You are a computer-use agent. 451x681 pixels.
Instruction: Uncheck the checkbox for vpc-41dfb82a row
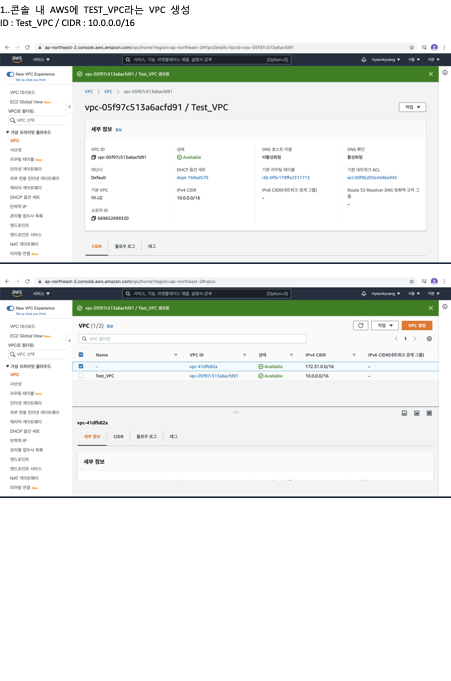point(81,366)
